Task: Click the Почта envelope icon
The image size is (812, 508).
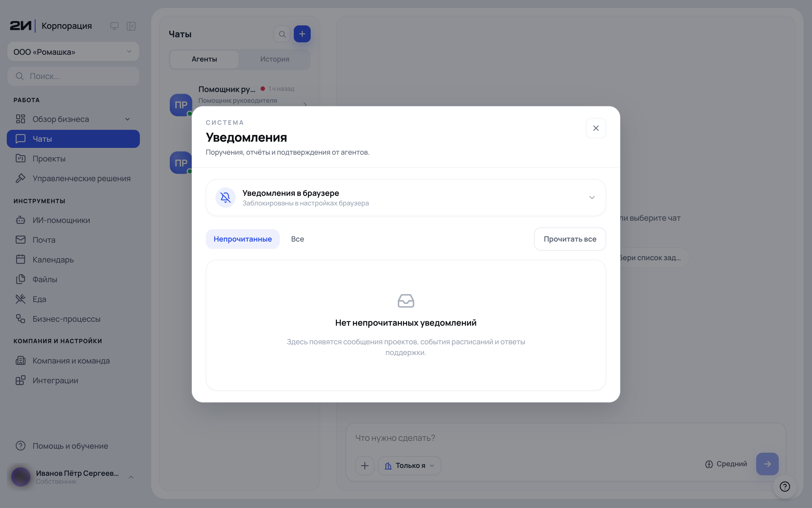Action: (x=21, y=240)
